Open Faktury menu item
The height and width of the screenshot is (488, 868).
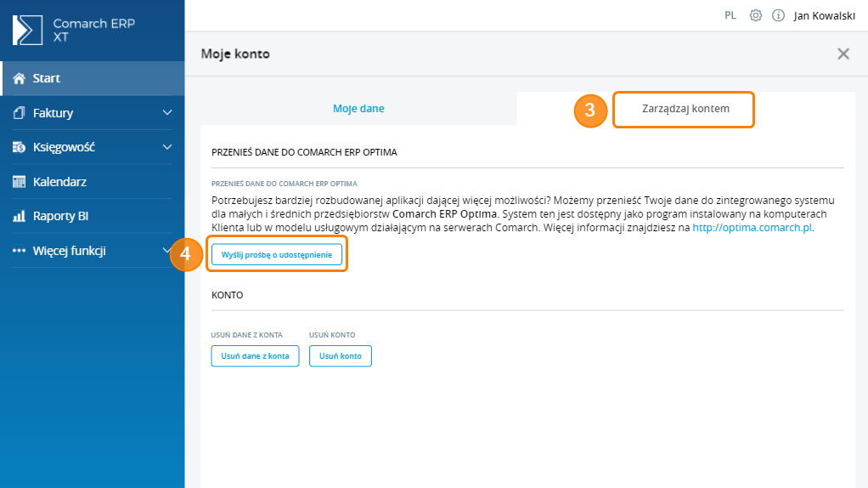tap(93, 113)
